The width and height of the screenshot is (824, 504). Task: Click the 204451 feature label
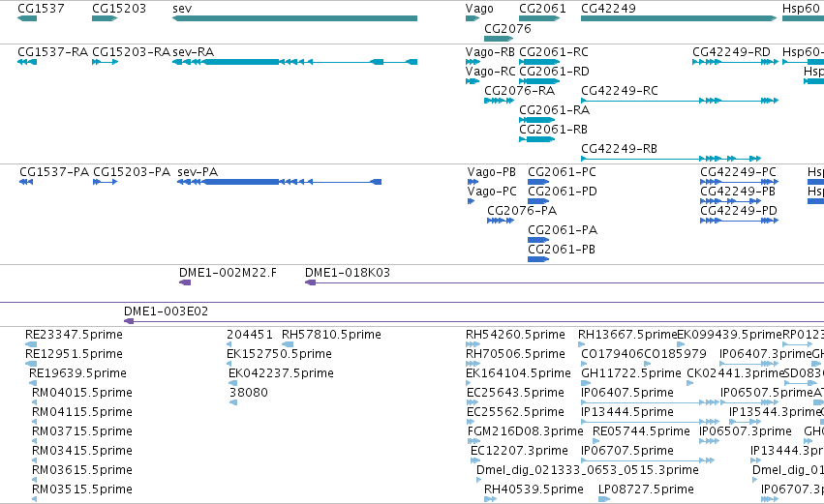click(x=250, y=335)
